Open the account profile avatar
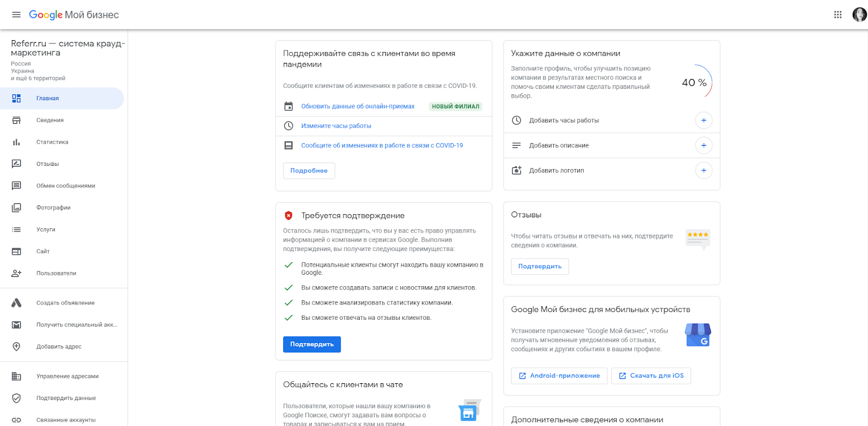The image size is (868, 426). [859, 15]
